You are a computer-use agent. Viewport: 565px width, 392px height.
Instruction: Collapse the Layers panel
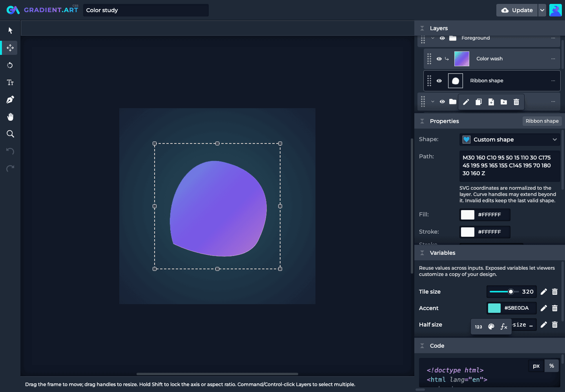click(x=422, y=28)
